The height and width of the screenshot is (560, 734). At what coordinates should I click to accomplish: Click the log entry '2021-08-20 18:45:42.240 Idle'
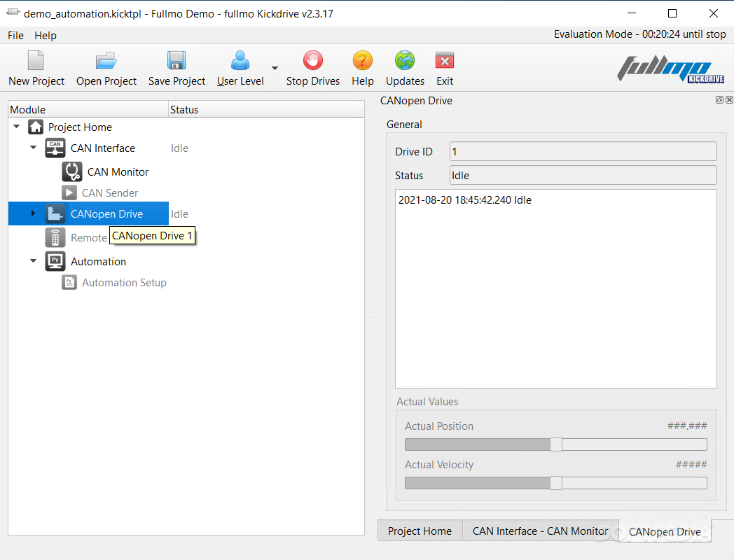click(x=465, y=200)
